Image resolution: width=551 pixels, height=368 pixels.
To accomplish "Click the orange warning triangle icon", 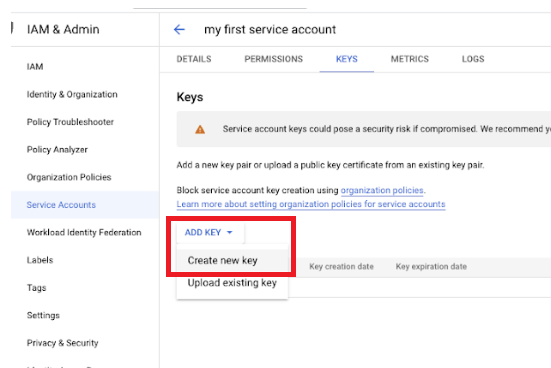I will coord(200,129).
